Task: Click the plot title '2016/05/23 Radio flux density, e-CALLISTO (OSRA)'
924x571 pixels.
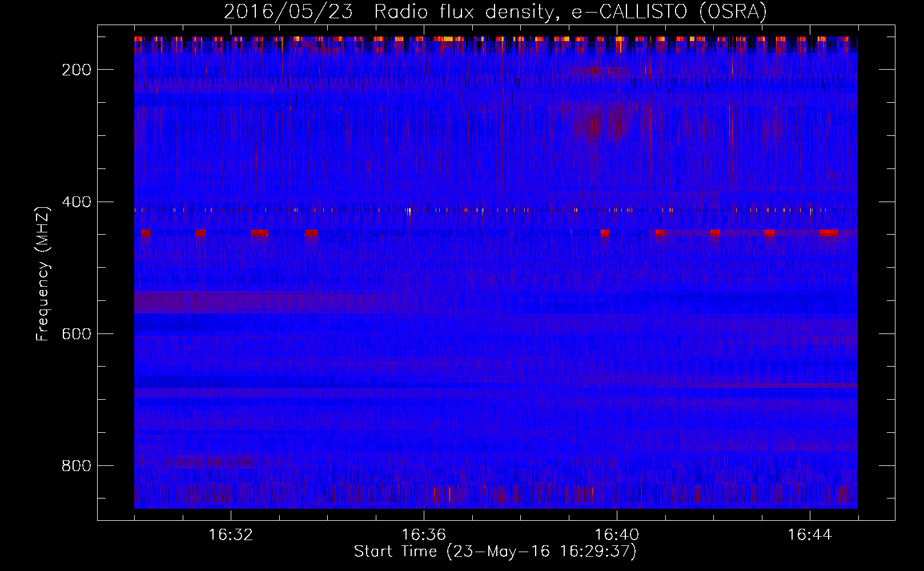Action: [495, 11]
